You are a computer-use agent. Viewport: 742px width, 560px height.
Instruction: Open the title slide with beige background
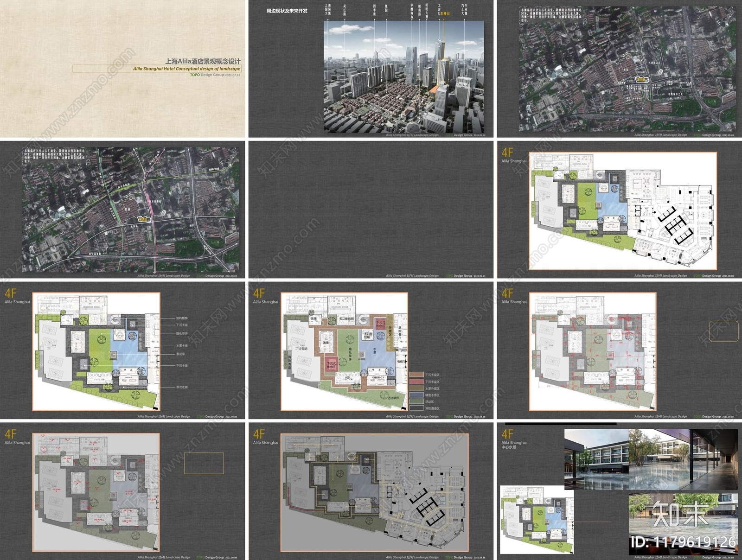(x=122, y=69)
